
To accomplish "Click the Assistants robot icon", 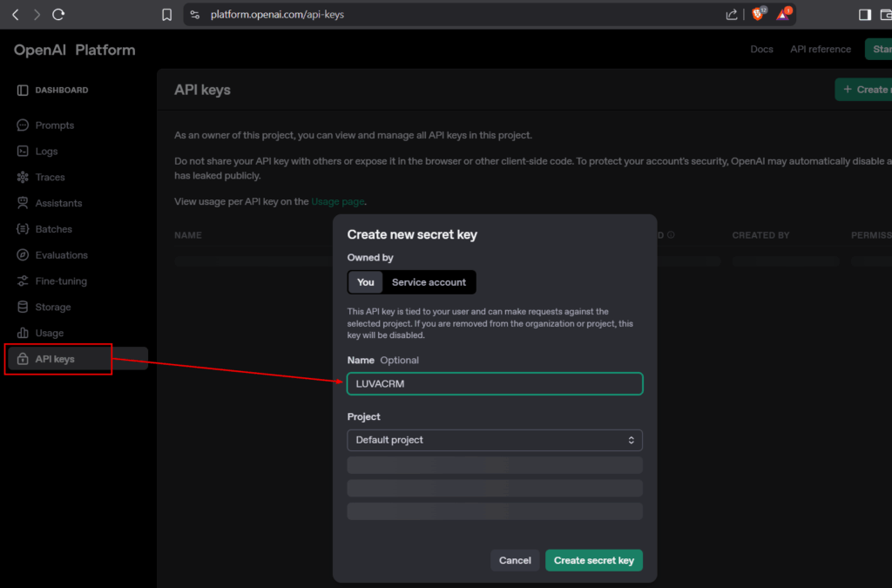I will [23, 203].
